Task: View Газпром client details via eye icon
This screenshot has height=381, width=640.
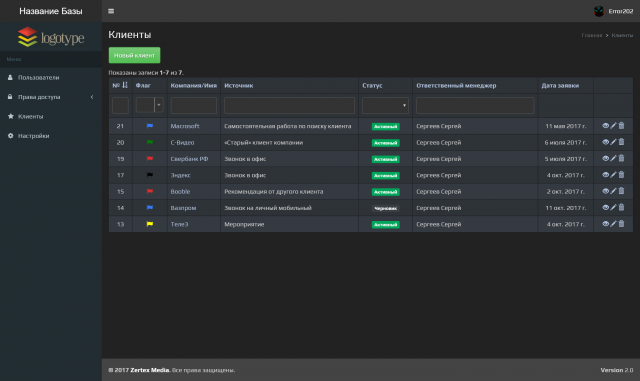Action: pyautogui.click(x=606, y=207)
